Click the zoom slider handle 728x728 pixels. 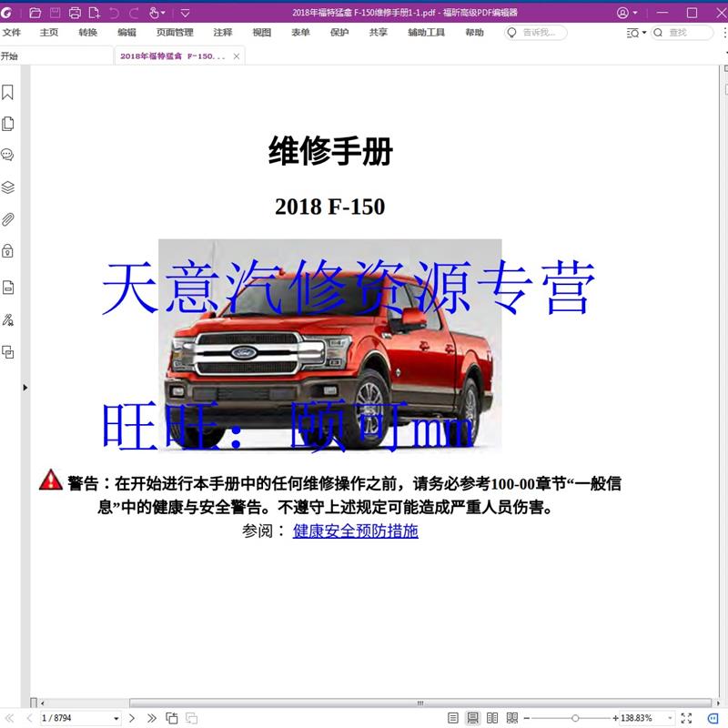pos(575,718)
